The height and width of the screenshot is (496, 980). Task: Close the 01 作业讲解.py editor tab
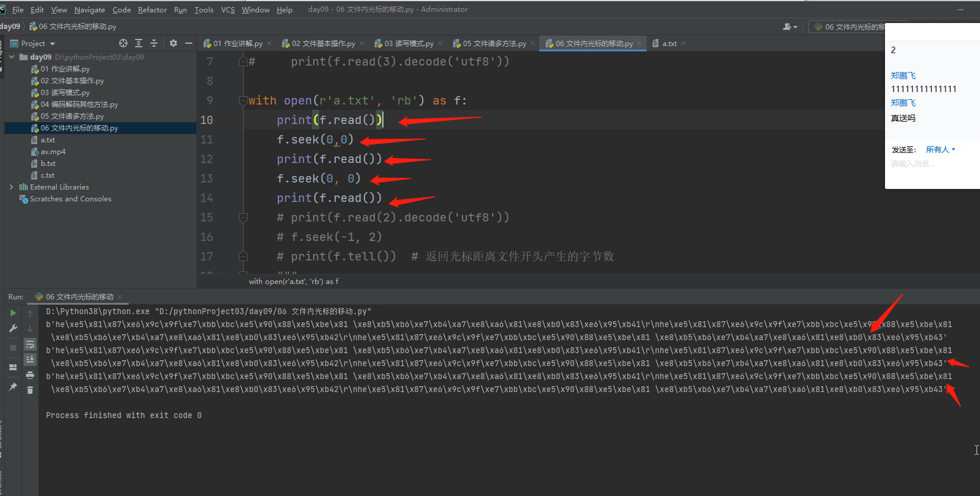[x=270, y=43]
